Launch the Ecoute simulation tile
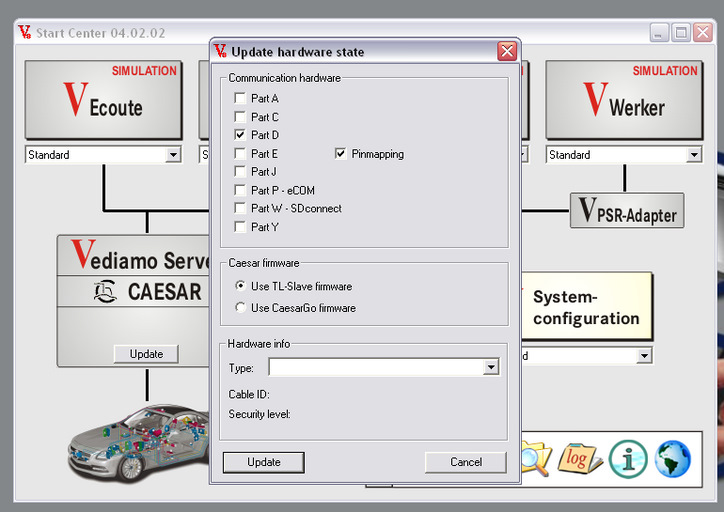 click(103, 100)
